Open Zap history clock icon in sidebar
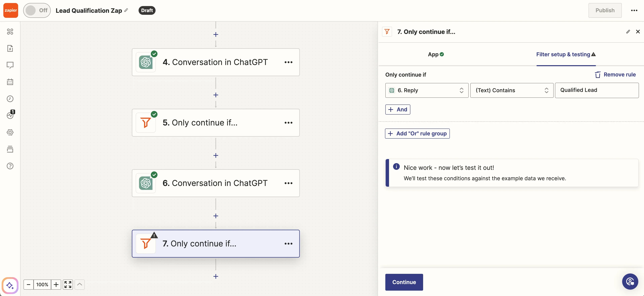This screenshot has width=644, height=296. (x=10, y=99)
